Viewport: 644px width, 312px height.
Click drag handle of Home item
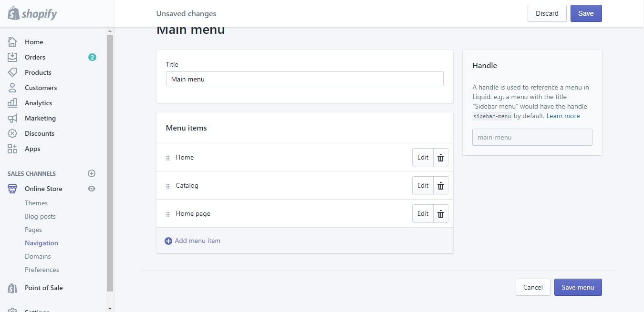[168, 158]
